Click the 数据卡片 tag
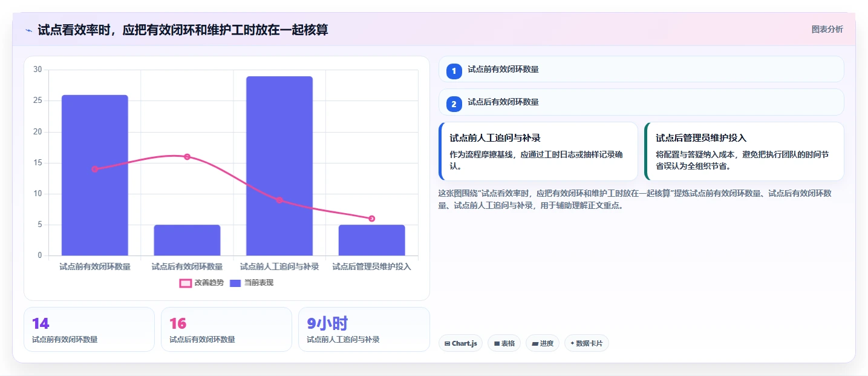The height and width of the screenshot is (376, 868). (586, 343)
